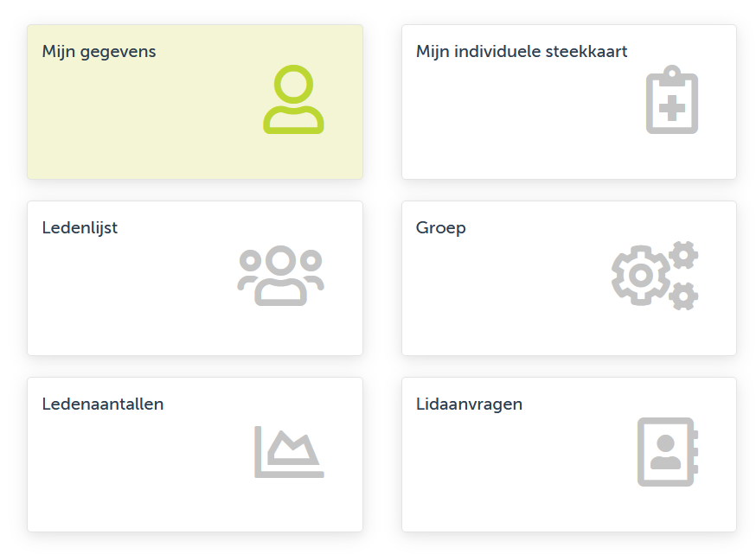This screenshot has height=554, width=756.
Task: Select the "Ledenlijst" label
Action: coord(80,228)
